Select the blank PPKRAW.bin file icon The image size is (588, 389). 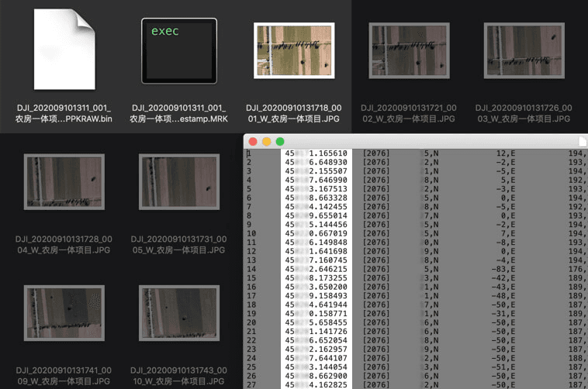pyautogui.click(x=64, y=50)
